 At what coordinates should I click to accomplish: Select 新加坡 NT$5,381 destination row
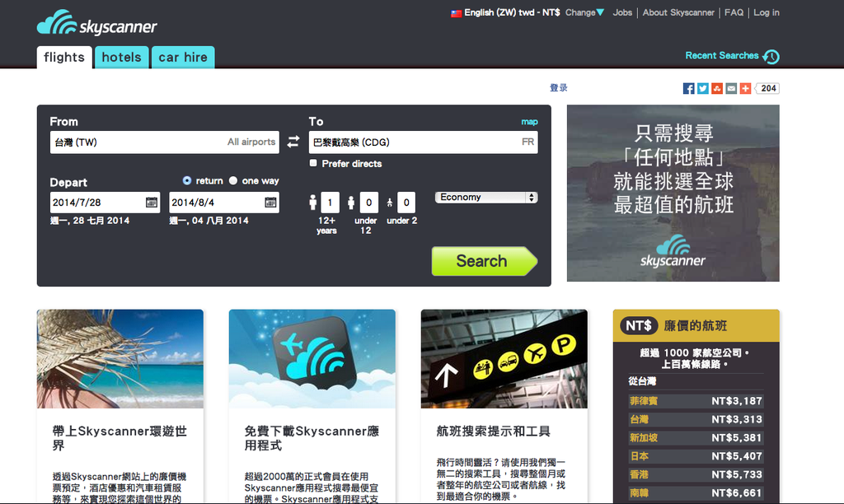pyautogui.click(x=696, y=438)
